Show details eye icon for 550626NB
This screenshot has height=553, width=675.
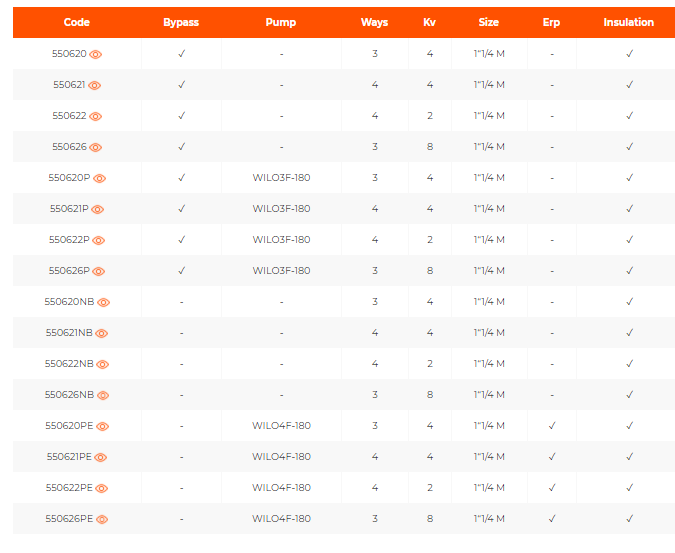pyautogui.click(x=102, y=395)
